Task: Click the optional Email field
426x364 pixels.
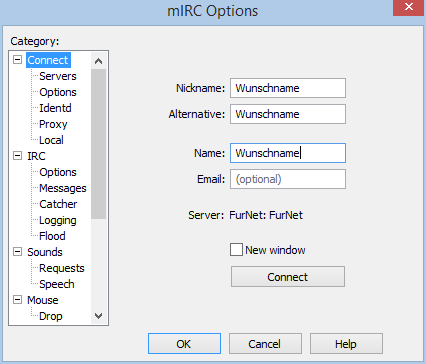Action: (288, 179)
